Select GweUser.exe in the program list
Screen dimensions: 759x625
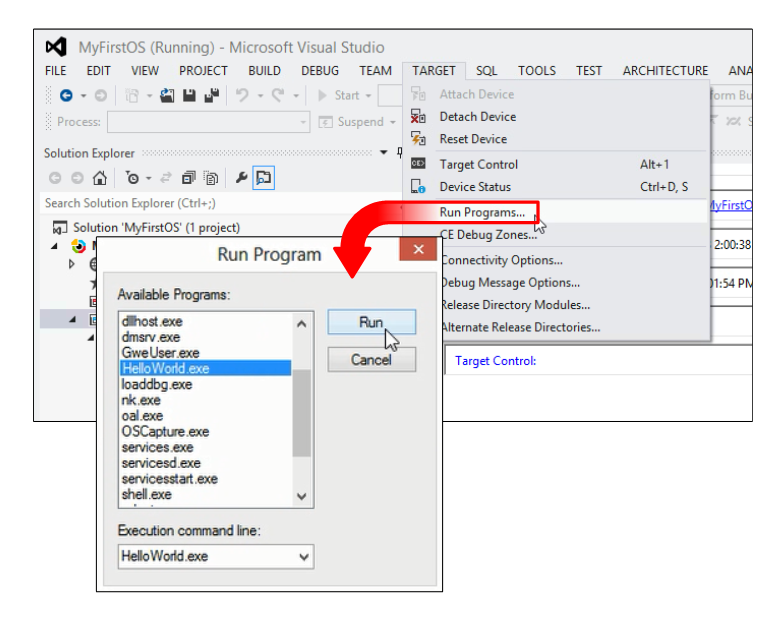(205, 352)
